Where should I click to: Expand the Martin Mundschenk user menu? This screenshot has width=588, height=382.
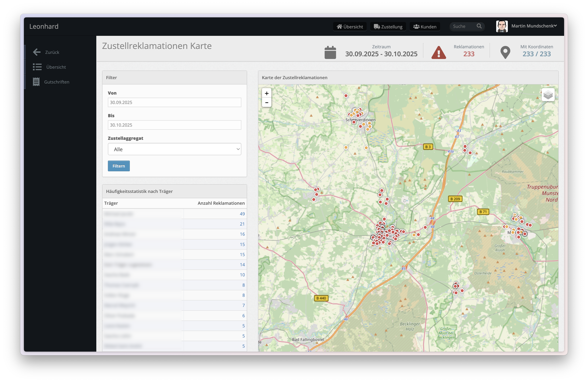click(534, 26)
